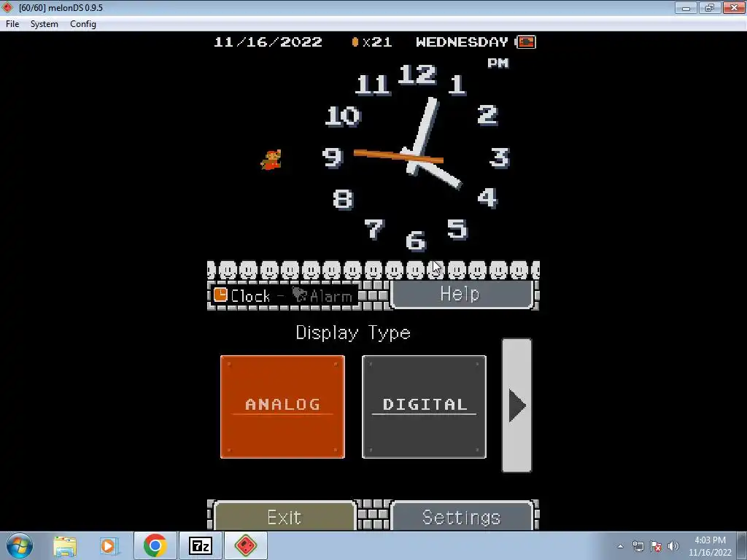747x560 pixels.
Task: Click the clock numeral 12
Action: [417, 74]
